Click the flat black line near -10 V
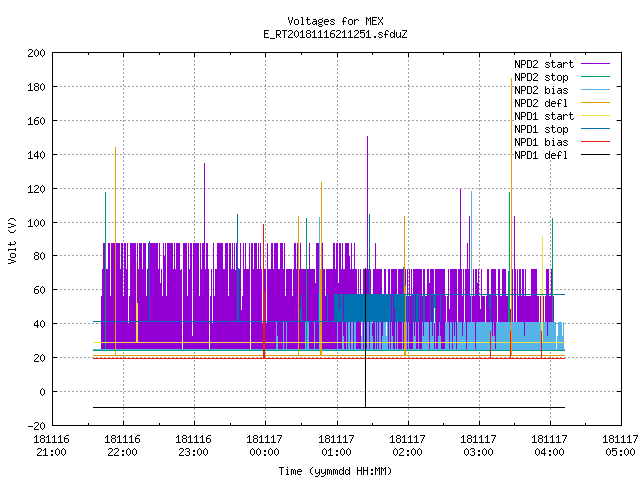The height and width of the screenshot is (480, 640). [x=329, y=407]
